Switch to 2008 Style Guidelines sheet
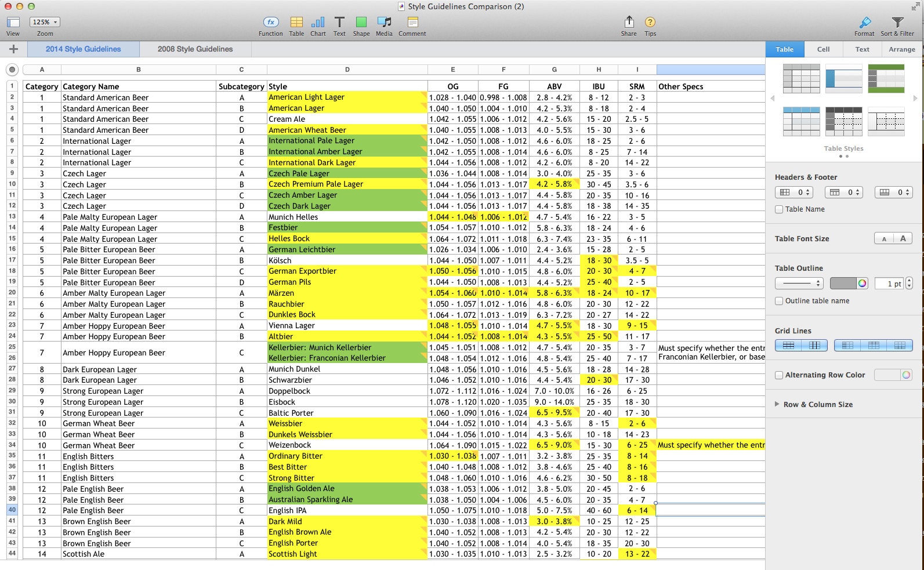Screen dimensions: 924x570 (x=195, y=49)
